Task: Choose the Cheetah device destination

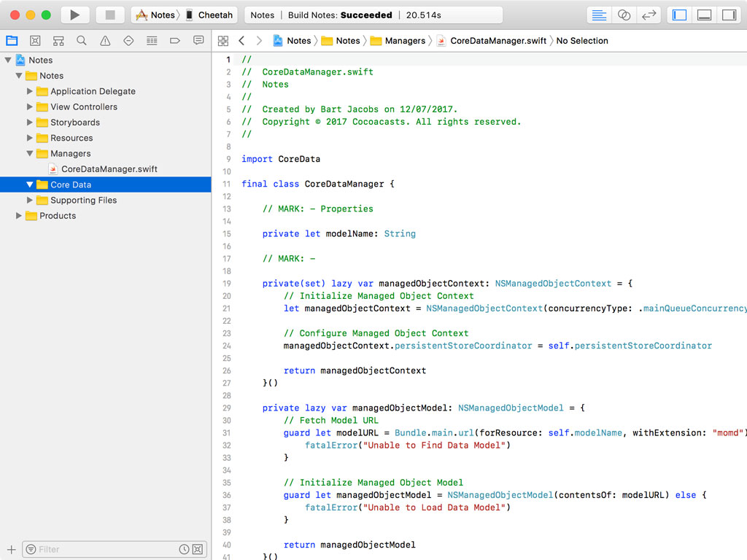Action: 214,15
